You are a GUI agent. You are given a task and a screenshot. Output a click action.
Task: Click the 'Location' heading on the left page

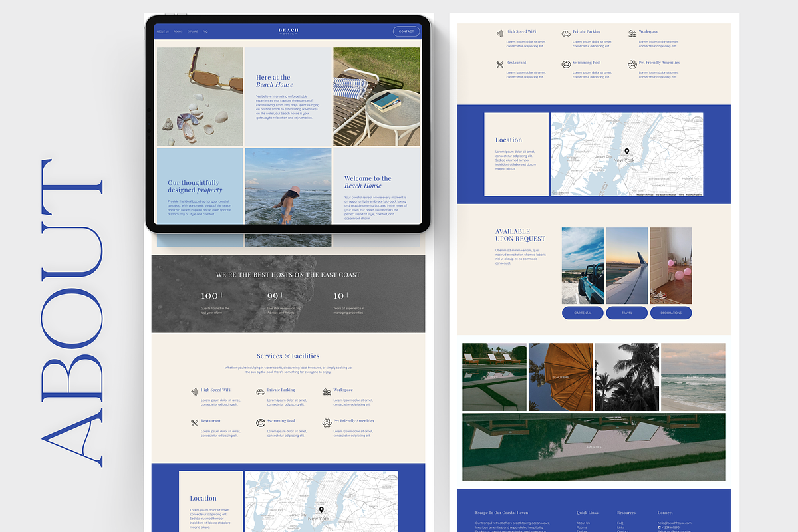(203, 498)
